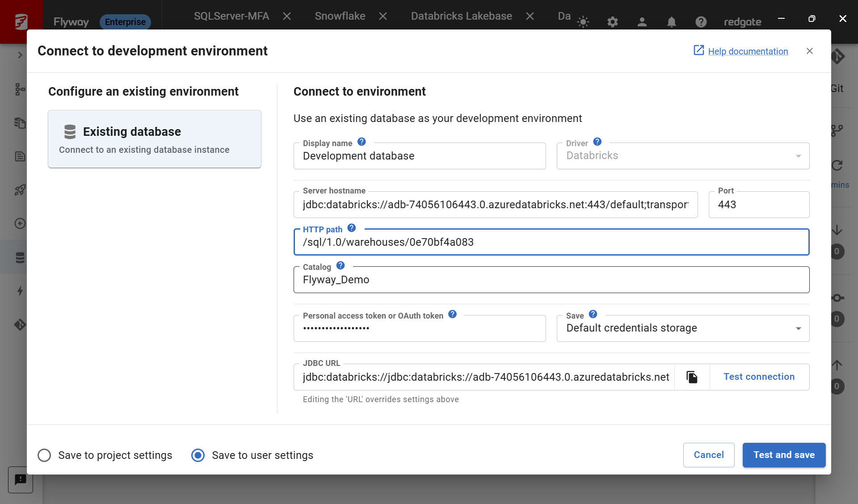This screenshot has height=504, width=858.
Task: Click Test connection button
Action: pos(759,377)
